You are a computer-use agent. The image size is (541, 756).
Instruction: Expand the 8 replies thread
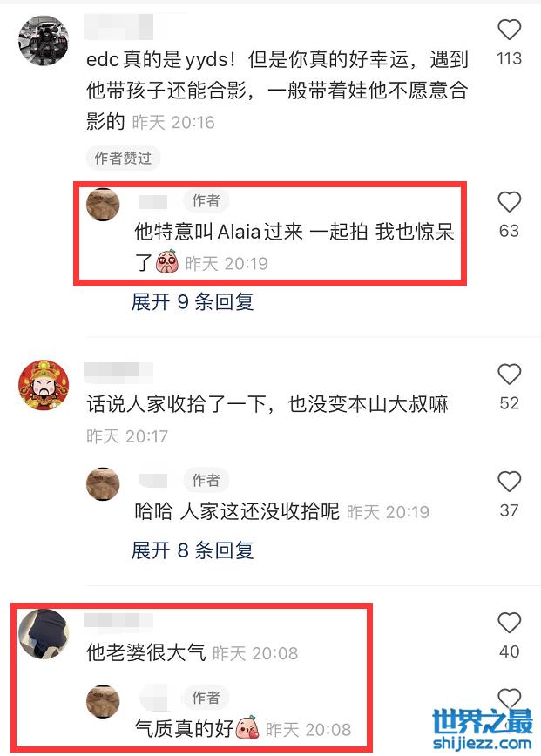(x=193, y=550)
